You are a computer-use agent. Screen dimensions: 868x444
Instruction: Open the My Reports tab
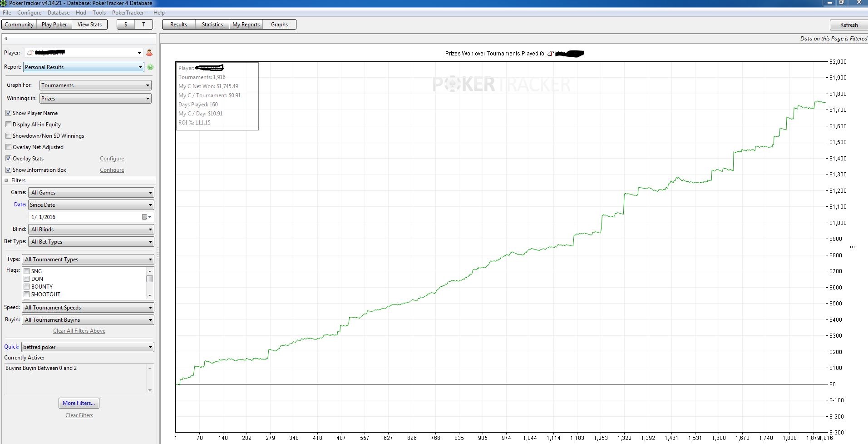[246, 25]
